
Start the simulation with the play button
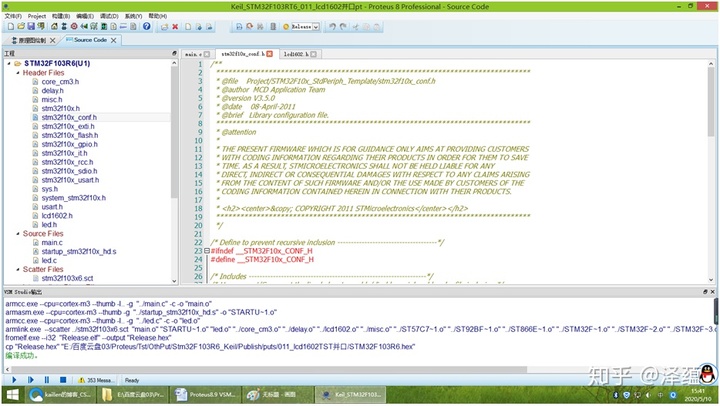point(14,380)
